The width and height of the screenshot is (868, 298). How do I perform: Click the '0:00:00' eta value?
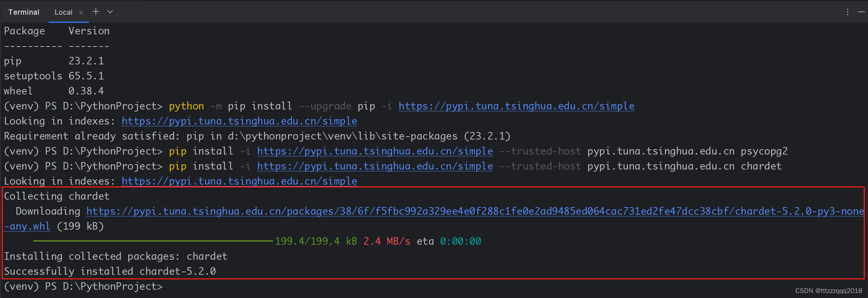pyautogui.click(x=461, y=241)
